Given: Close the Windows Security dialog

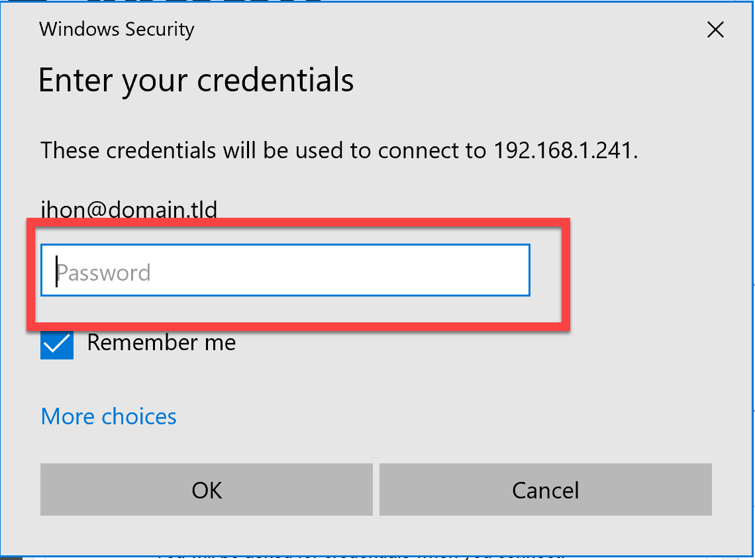Looking at the screenshot, I should tap(715, 30).
